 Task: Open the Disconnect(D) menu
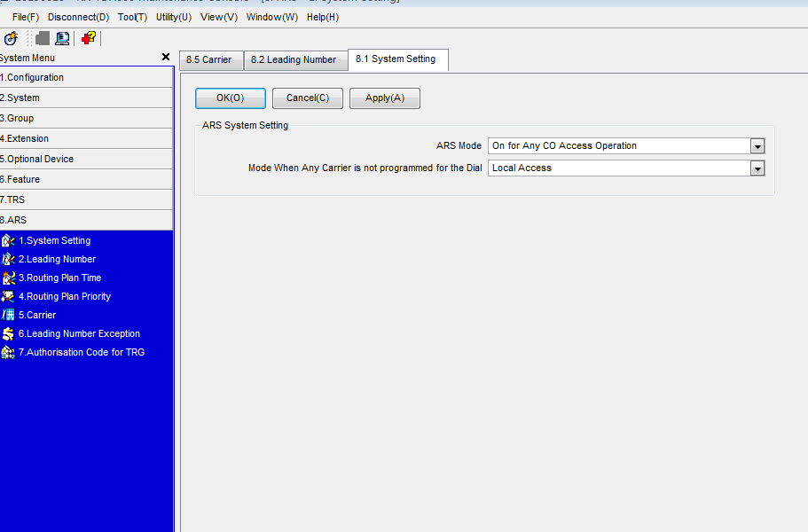pyautogui.click(x=78, y=17)
